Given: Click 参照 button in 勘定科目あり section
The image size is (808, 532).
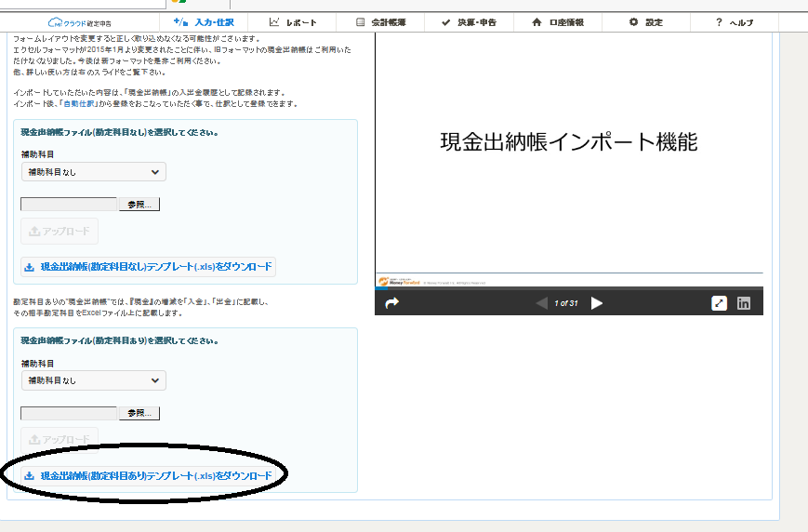Looking at the screenshot, I should [139, 413].
